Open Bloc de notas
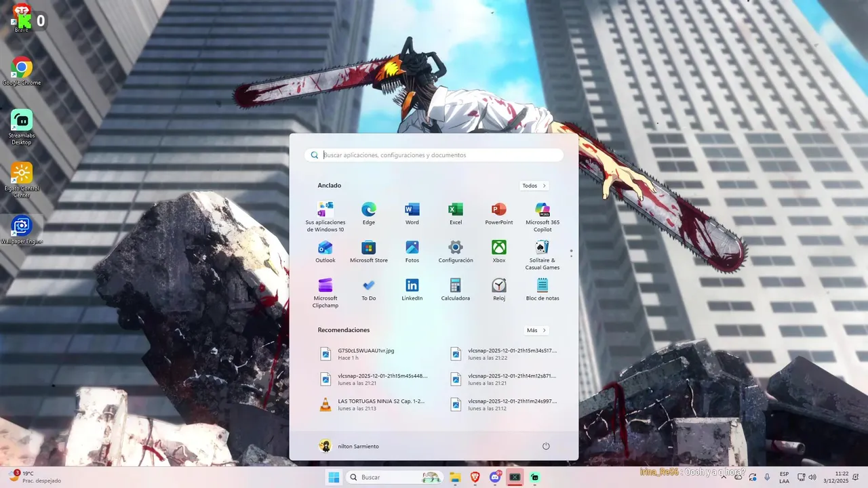This screenshot has height=488, width=868. click(x=542, y=289)
